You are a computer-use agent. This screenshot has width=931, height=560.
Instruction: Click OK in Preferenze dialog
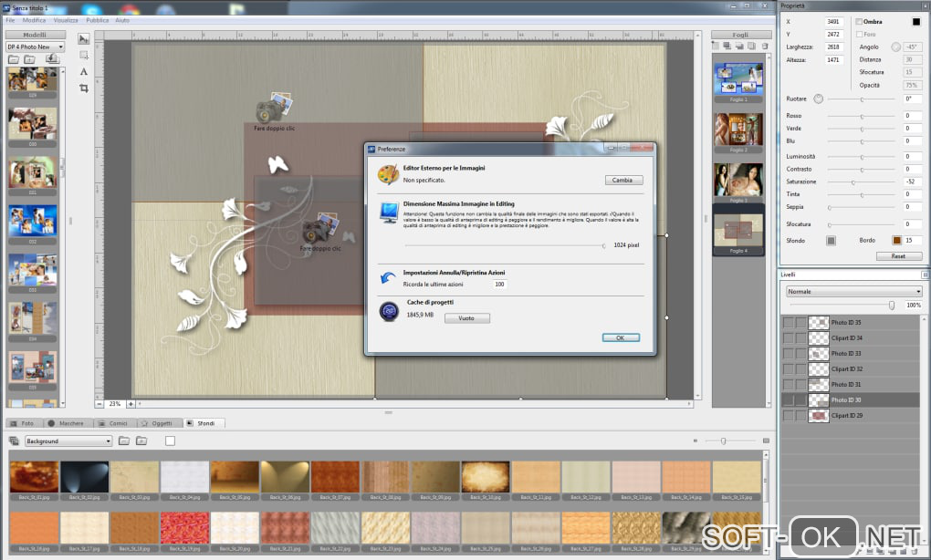pyautogui.click(x=621, y=337)
